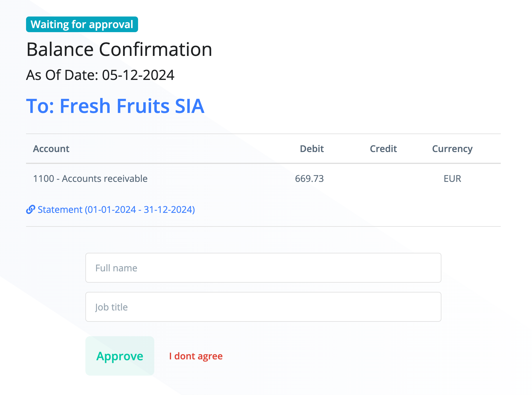Focus the Full name input field

[x=263, y=268]
